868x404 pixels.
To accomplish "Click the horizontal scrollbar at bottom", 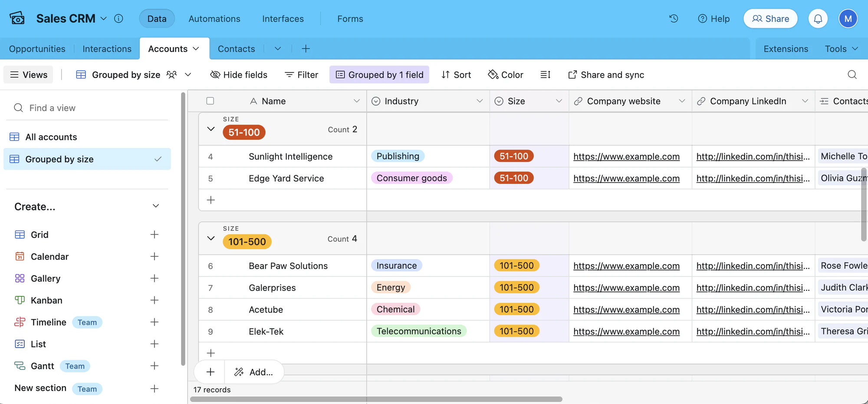I will pos(376,399).
